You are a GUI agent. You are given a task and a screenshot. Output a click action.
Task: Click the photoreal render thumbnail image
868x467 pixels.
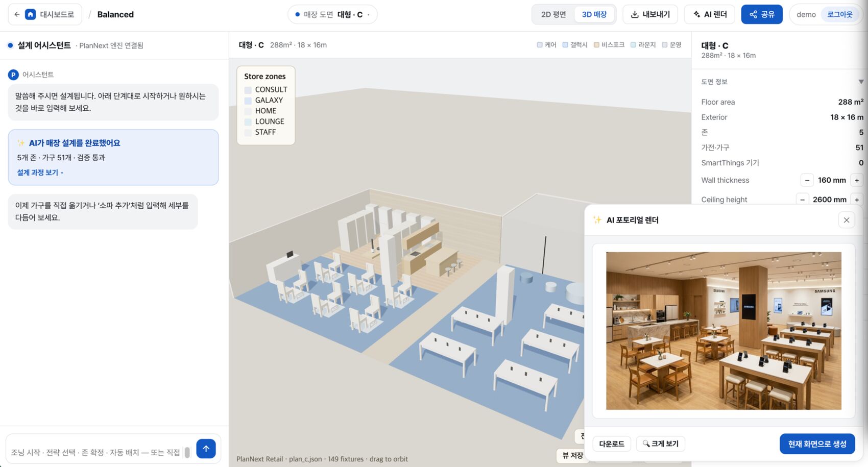(724, 331)
